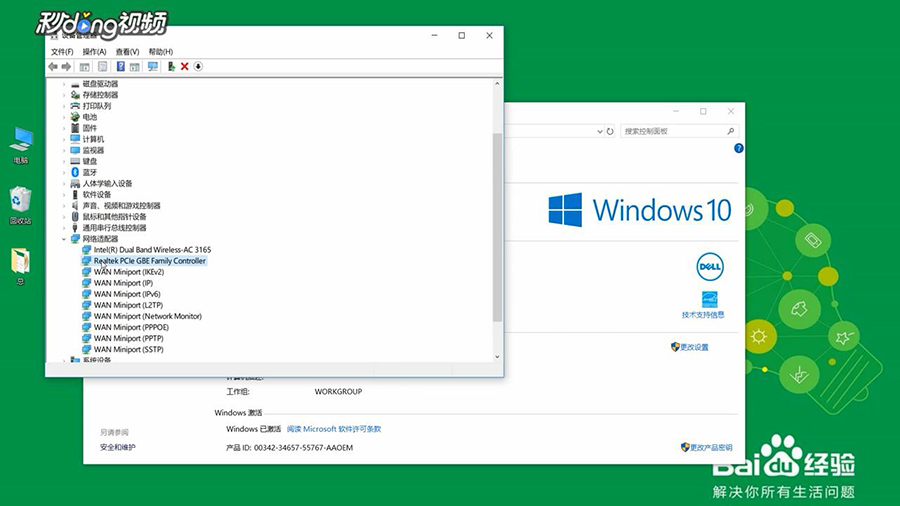Click the blue Help question-mark toolbar icon
900x506 pixels.
(121, 67)
